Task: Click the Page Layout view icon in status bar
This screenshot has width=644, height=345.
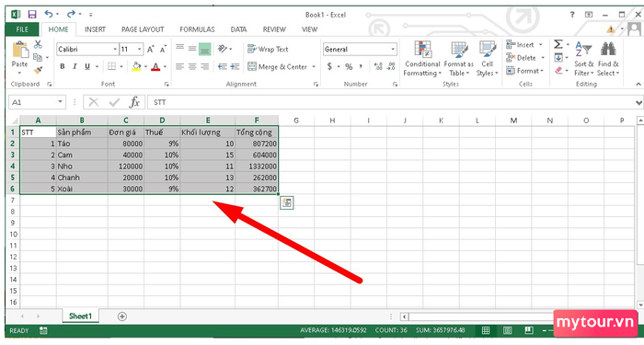Action: pyautogui.click(x=507, y=330)
